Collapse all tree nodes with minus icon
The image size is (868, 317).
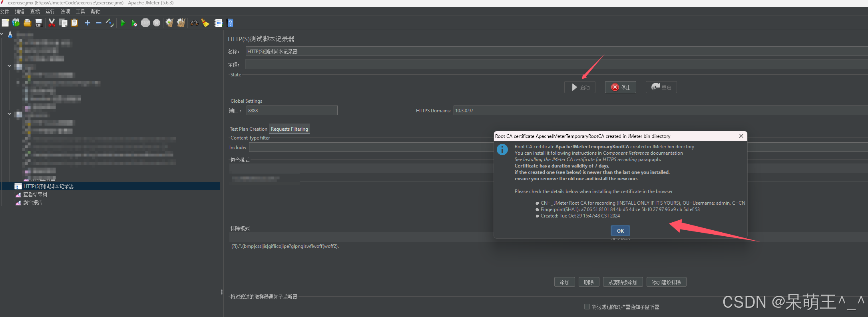click(99, 23)
